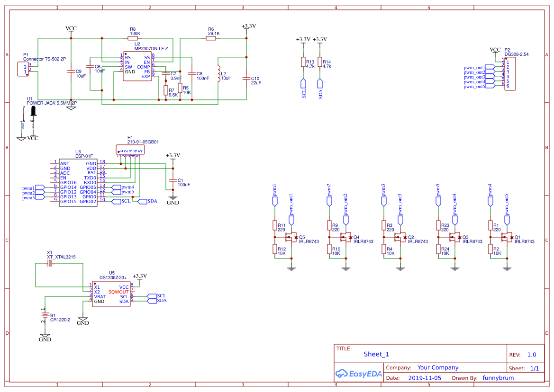Click the EasyEDA logo in the title block
Screen dimensions: 554x392
(x=358, y=374)
